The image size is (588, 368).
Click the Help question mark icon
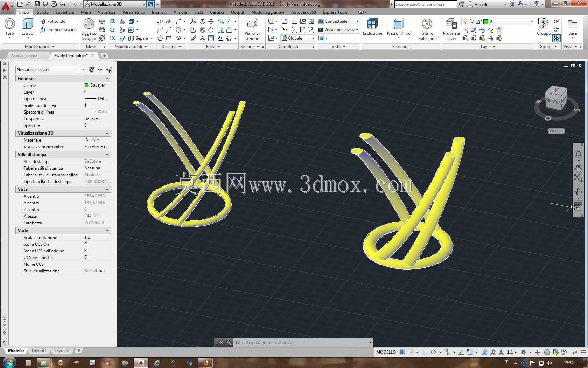pos(537,4)
